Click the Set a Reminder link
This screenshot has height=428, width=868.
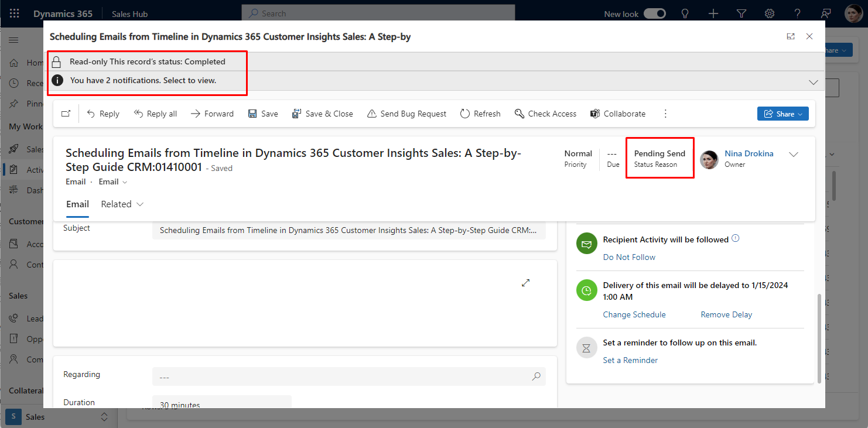(630, 360)
